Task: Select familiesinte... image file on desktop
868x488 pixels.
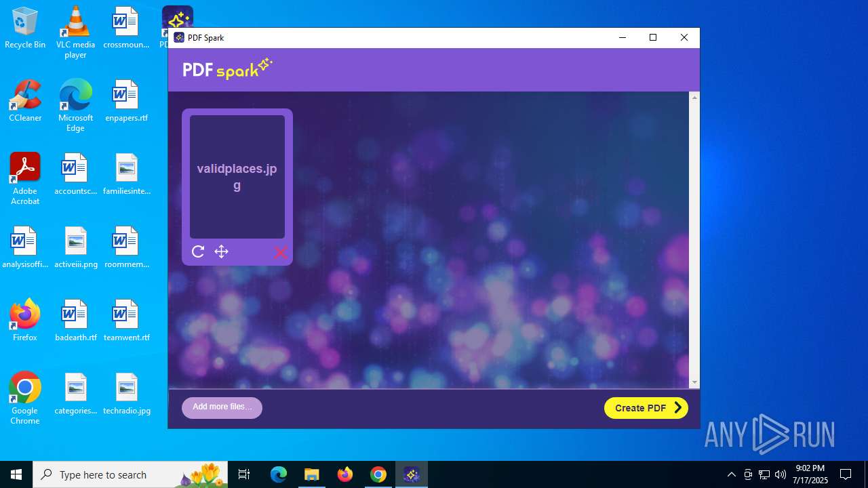Action: coord(126,174)
